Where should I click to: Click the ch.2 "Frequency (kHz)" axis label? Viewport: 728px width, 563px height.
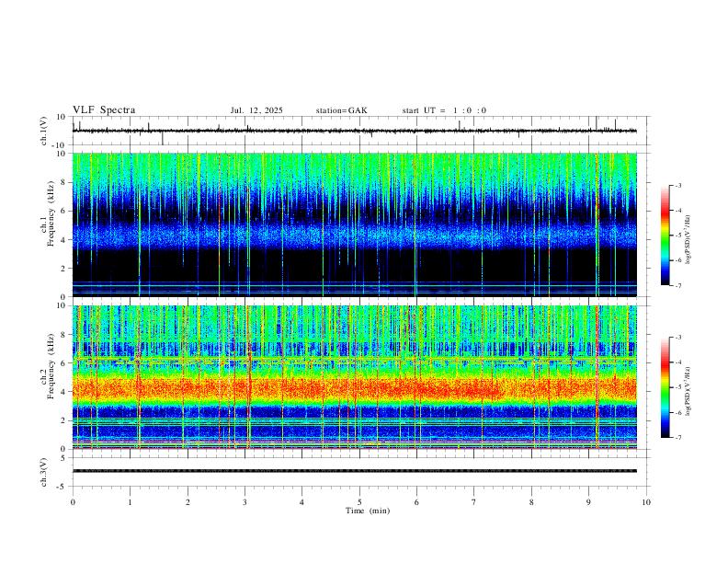(x=52, y=366)
